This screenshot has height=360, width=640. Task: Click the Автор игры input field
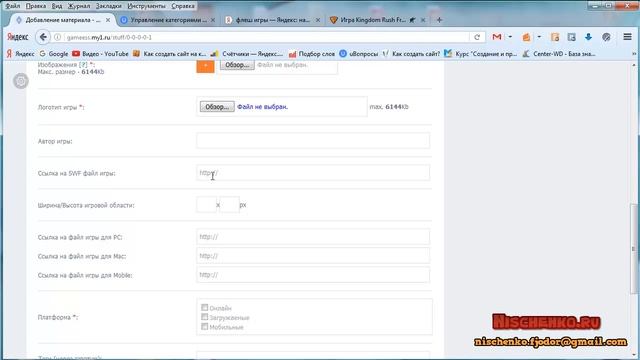(313, 140)
